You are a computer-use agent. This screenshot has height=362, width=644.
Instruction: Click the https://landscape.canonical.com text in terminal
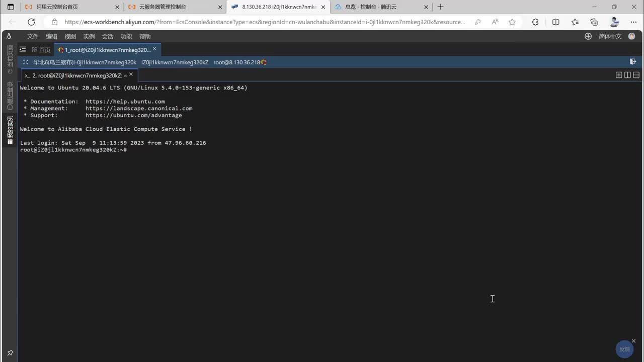[139, 109]
